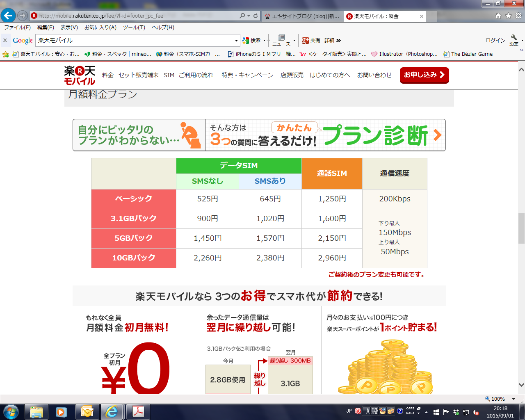This screenshot has height=420, width=525.
Task: Open the ファイル(F) menu
Action: [17, 27]
